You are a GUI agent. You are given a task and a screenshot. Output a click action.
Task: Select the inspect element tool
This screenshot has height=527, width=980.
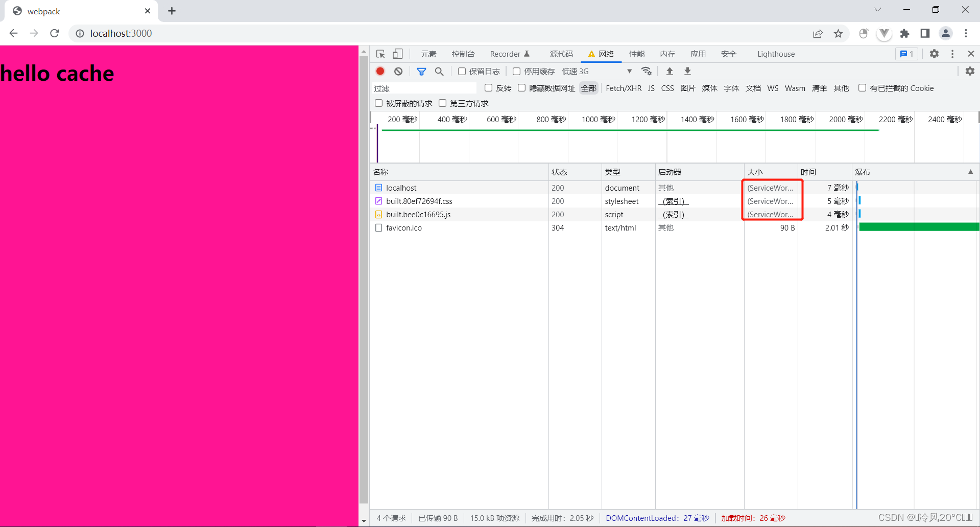point(380,54)
